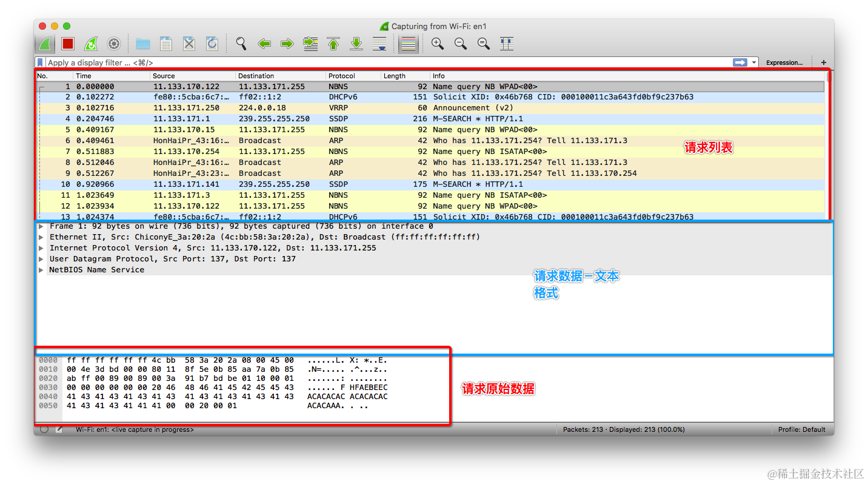This screenshot has height=484, width=868.
Task: Apply display filter arrow button
Action: tap(739, 62)
